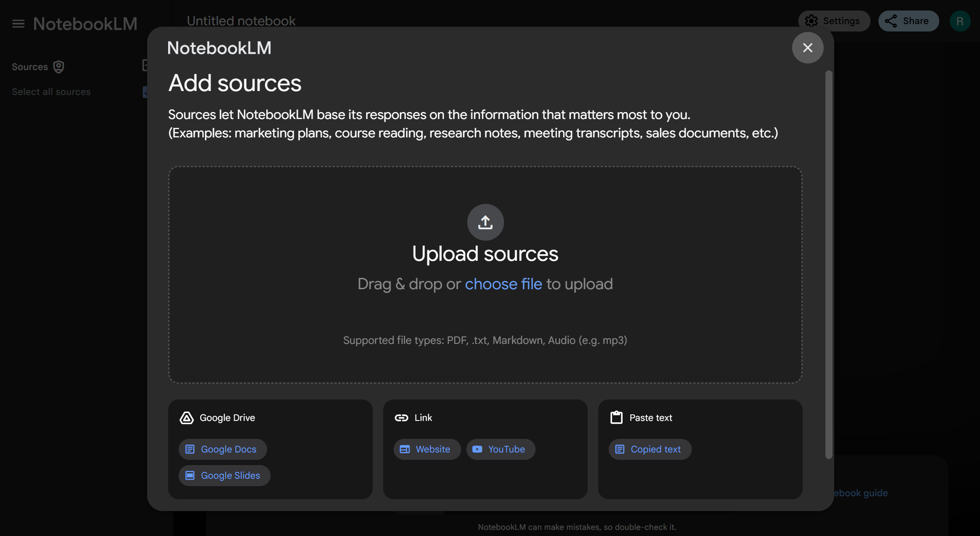Click the upload arrow icon

(485, 222)
